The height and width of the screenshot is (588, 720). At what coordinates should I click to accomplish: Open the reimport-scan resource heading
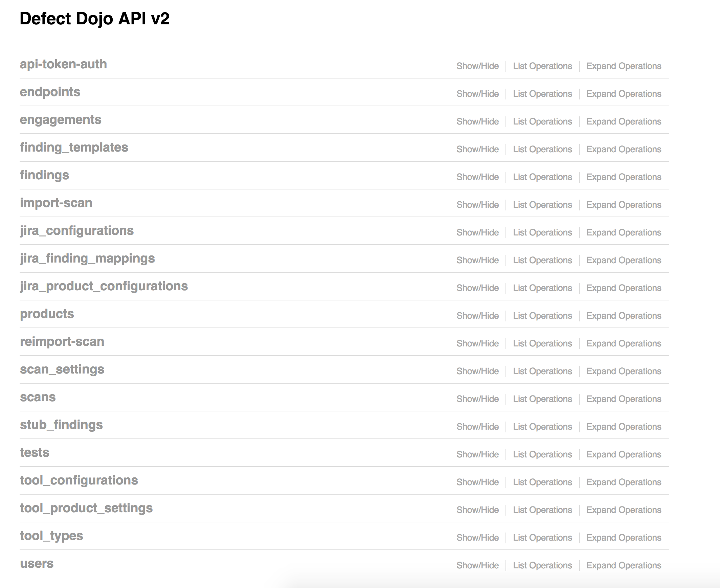pos(62,342)
